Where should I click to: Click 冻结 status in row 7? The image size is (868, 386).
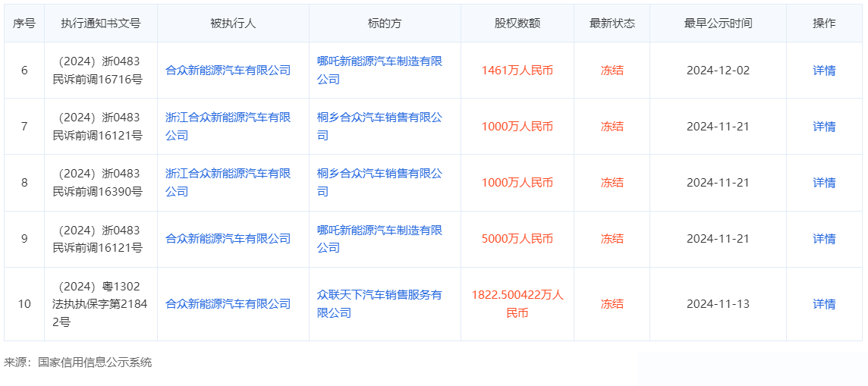(x=612, y=127)
